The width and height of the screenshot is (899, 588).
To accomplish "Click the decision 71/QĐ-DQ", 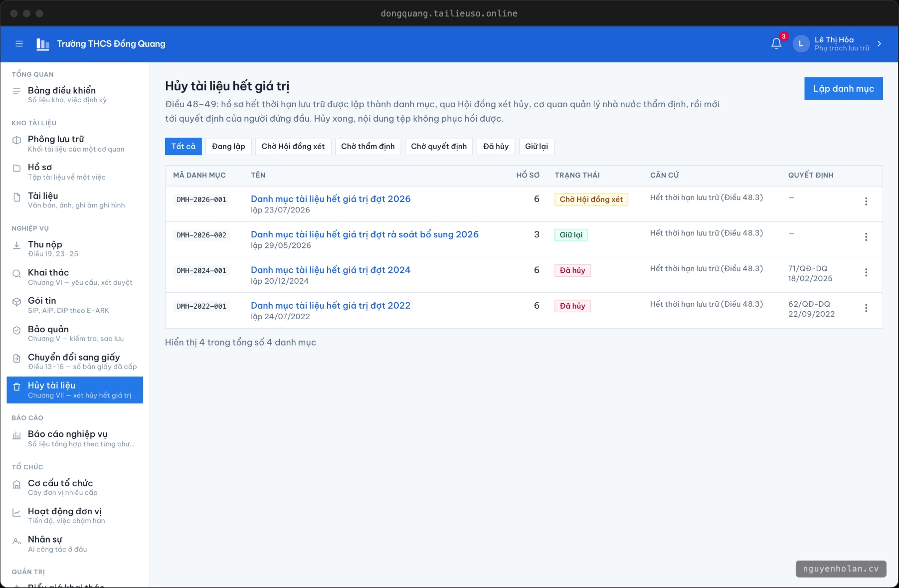I will 808,268.
